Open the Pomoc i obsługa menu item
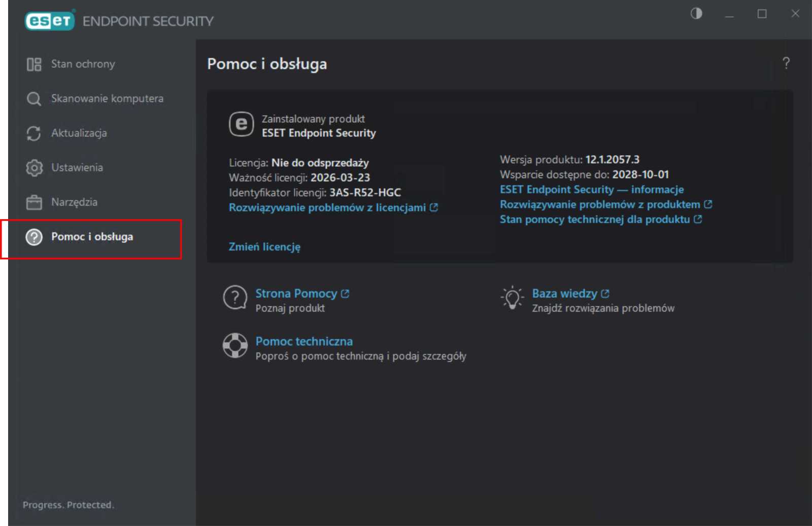This screenshot has width=812, height=526. coord(92,237)
